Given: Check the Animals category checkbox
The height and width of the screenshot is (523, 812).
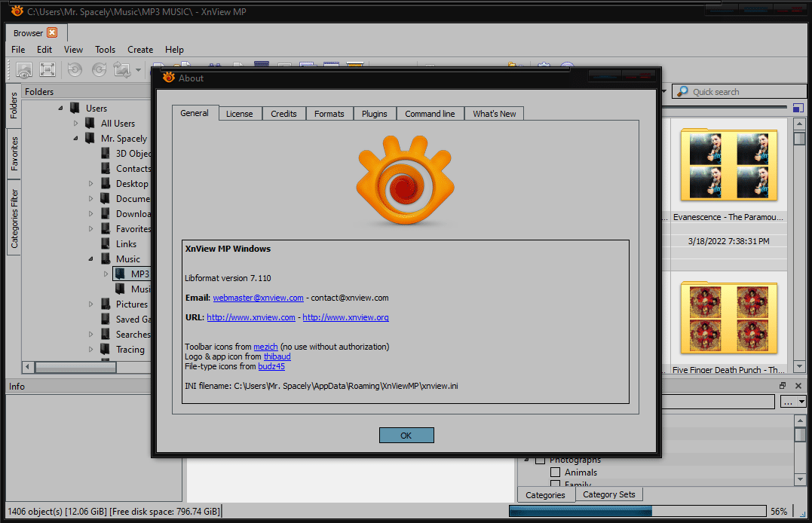Looking at the screenshot, I should (x=555, y=473).
